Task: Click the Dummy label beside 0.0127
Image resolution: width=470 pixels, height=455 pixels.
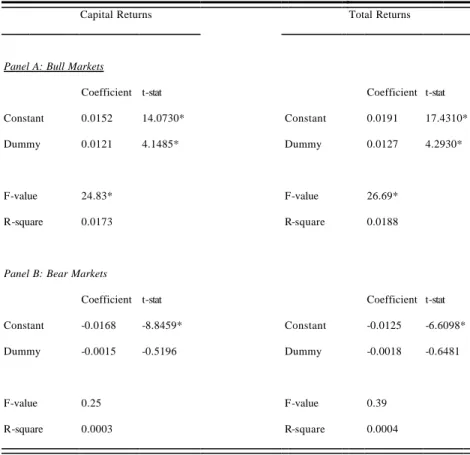Action: [x=303, y=145]
